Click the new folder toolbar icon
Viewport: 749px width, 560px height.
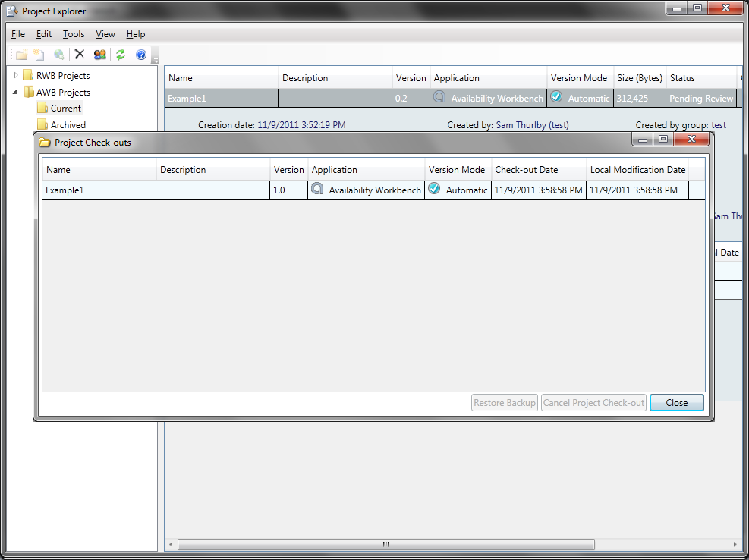pos(21,55)
